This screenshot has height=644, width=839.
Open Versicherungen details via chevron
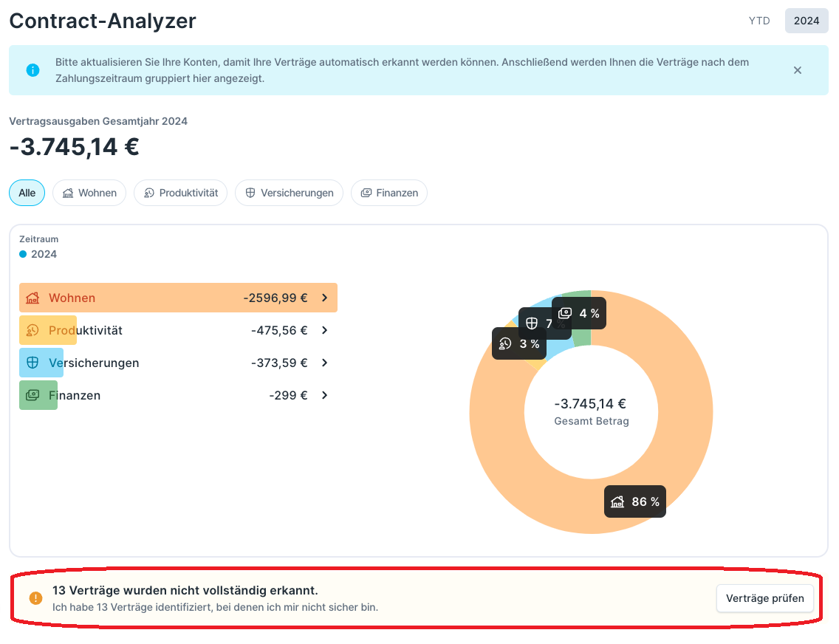[x=324, y=363]
